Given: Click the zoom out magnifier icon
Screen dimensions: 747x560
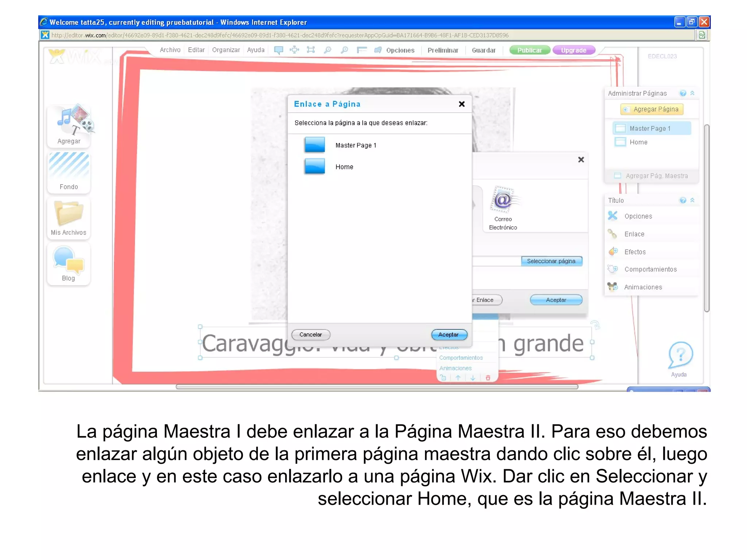Looking at the screenshot, I should (x=328, y=50).
